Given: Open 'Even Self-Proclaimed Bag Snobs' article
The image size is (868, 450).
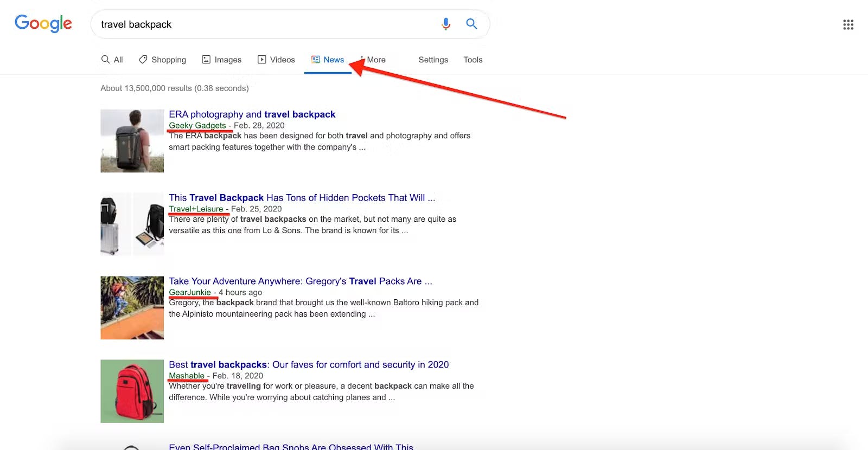Looking at the screenshot, I should pos(291,447).
